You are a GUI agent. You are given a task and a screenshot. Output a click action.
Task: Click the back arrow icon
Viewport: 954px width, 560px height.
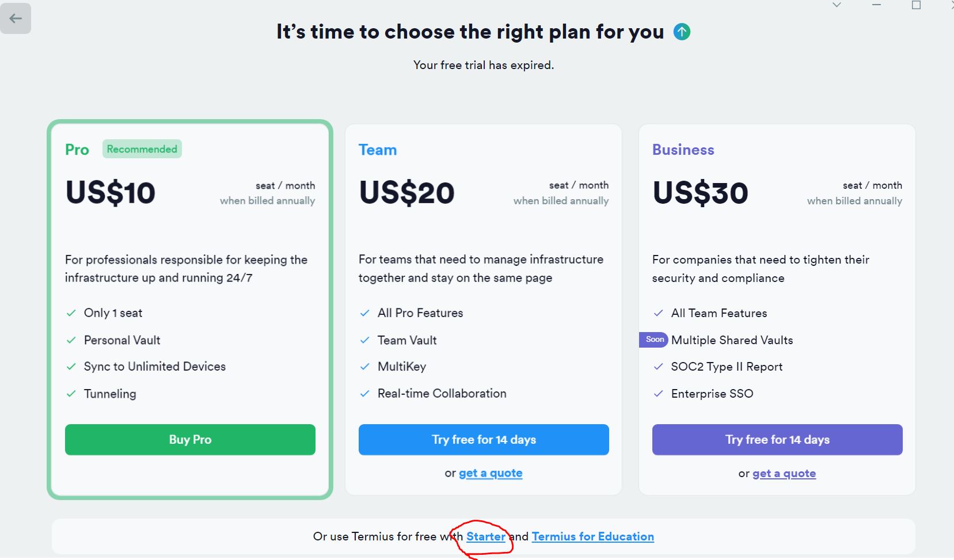tap(16, 18)
